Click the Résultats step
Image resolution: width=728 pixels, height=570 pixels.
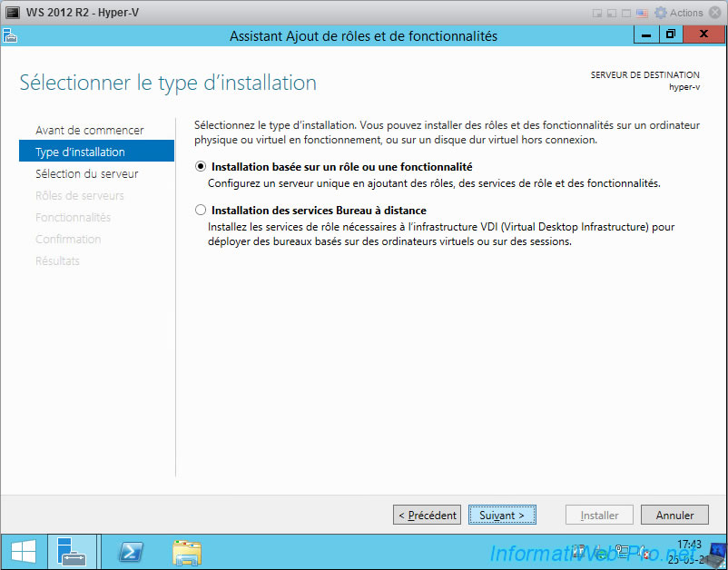(57, 260)
